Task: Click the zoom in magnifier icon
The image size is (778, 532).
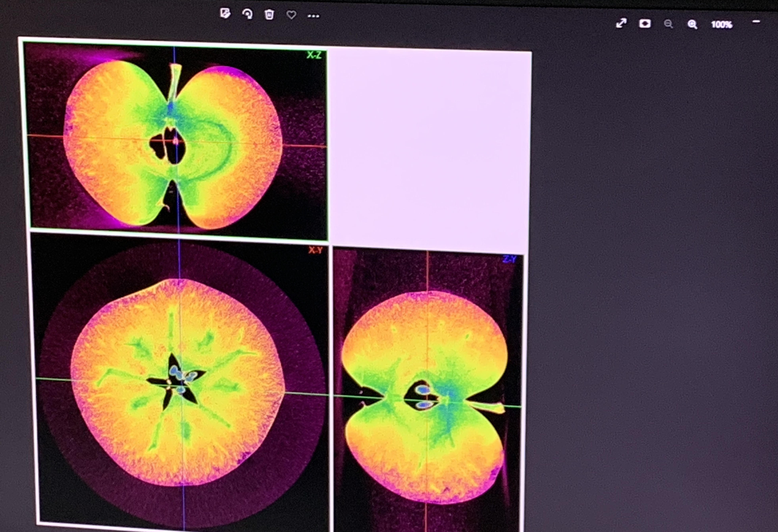Action: click(x=692, y=24)
